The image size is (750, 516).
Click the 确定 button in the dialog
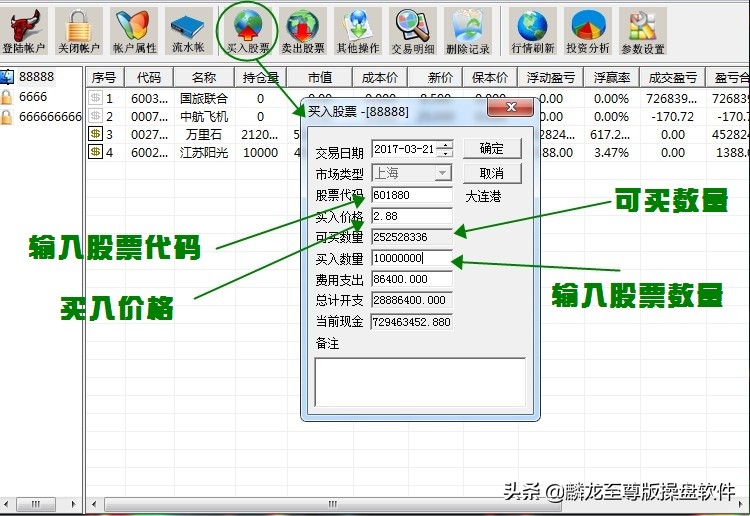492,149
